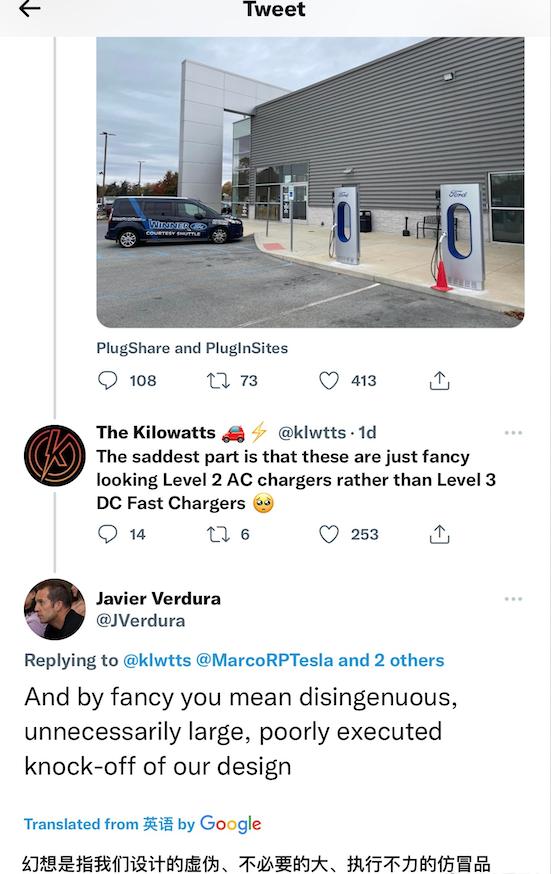Image resolution: width=551 pixels, height=874 pixels.
Task: Open more options for Javier Verdura tweet
Action: click(x=513, y=599)
